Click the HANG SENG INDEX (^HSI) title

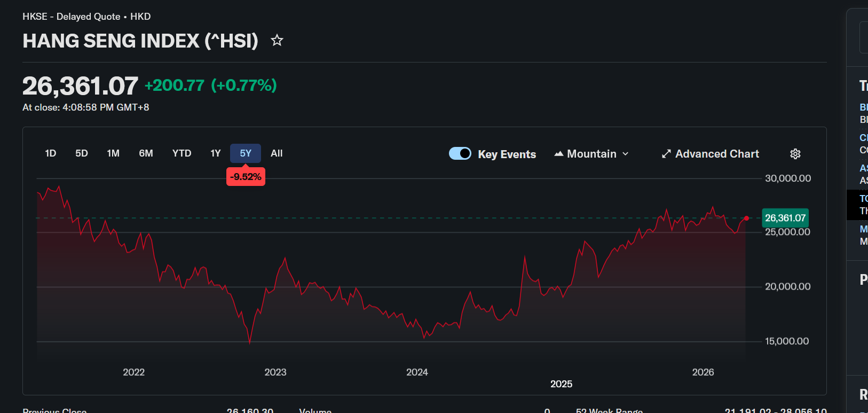tap(140, 41)
